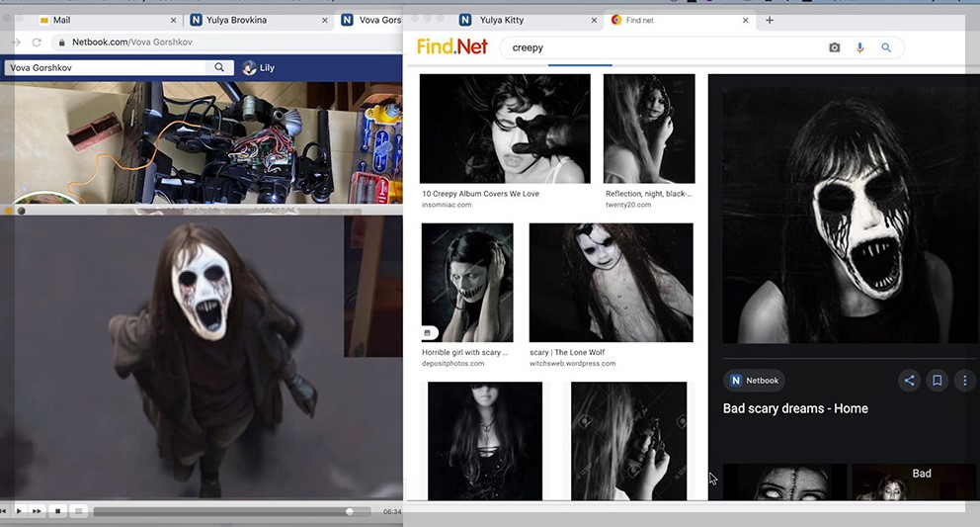Open a new tab with plus button
The image size is (980, 527).
tap(770, 20)
